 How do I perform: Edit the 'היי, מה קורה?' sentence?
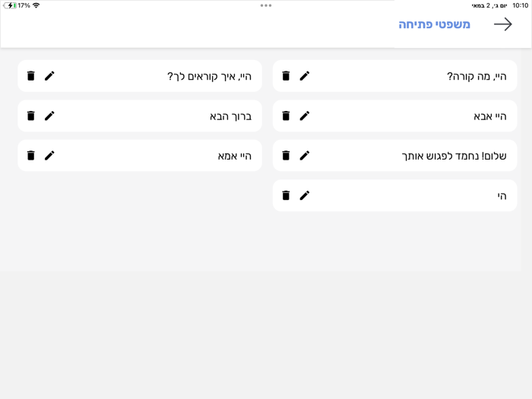pos(305,76)
